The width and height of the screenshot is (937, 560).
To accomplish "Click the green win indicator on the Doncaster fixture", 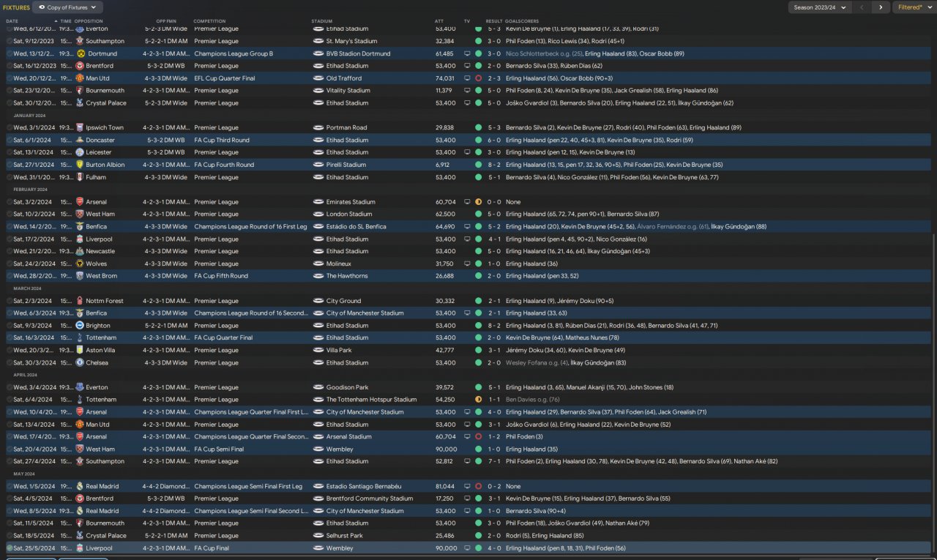I will [x=478, y=140].
